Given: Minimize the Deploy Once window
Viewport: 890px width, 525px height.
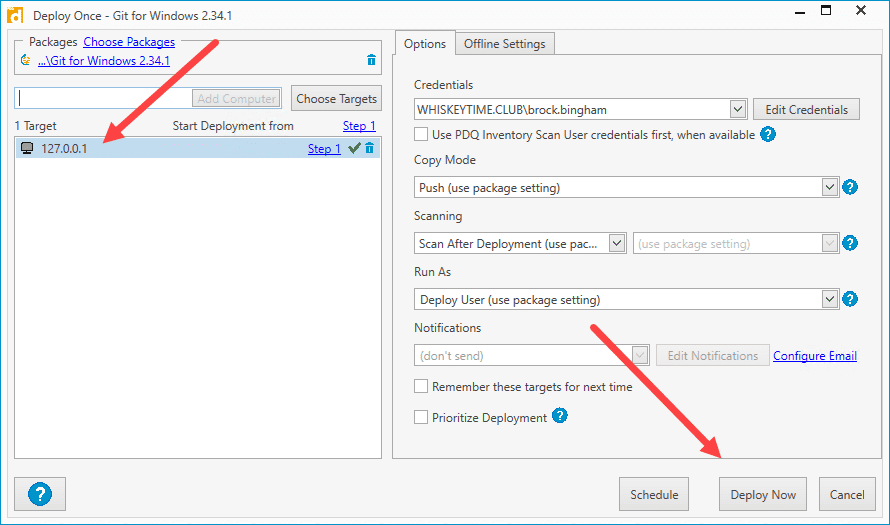Looking at the screenshot, I should click(x=800, y=11).
